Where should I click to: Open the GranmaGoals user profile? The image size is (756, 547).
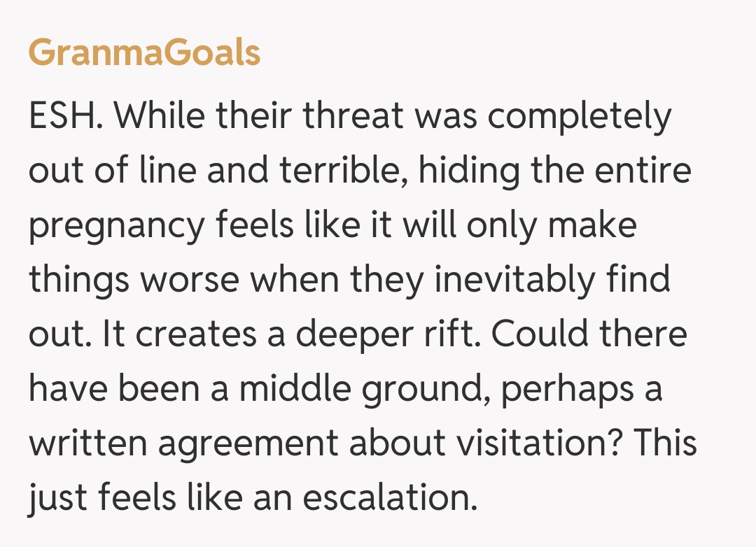[144, 52]
